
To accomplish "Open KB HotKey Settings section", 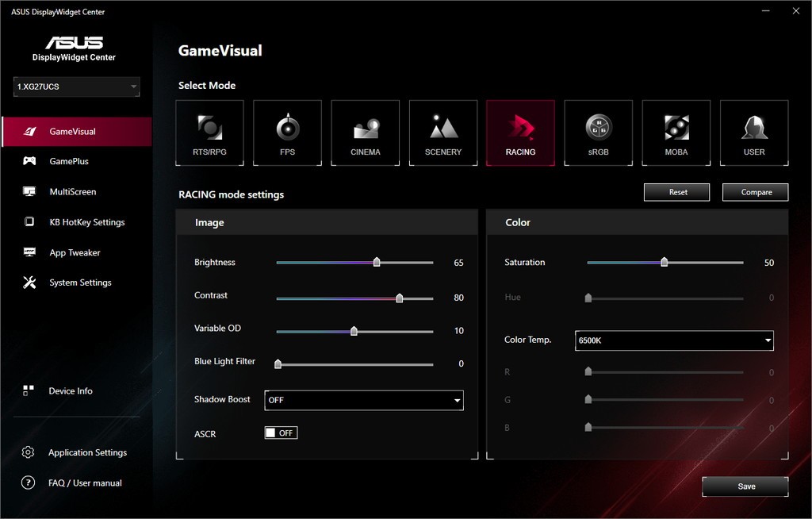I will (86, 222).
